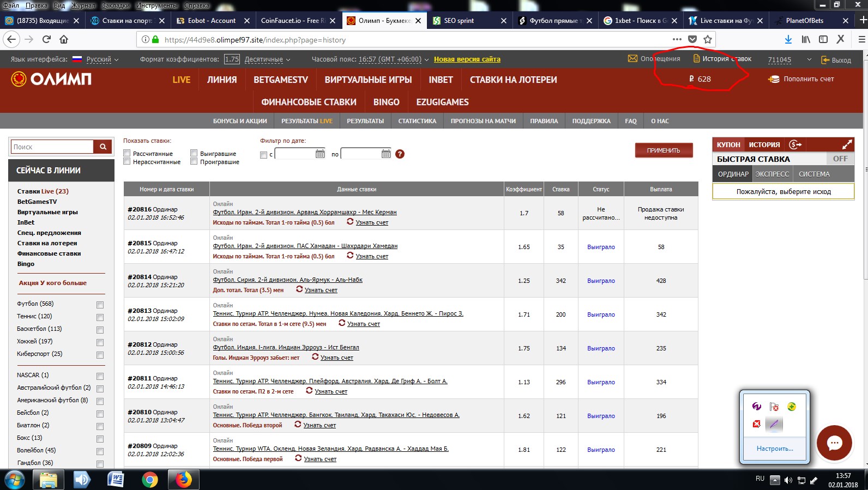Click the coins icon for deposit
The width and height of the screenshot is (868, 490).
(774, 79)
